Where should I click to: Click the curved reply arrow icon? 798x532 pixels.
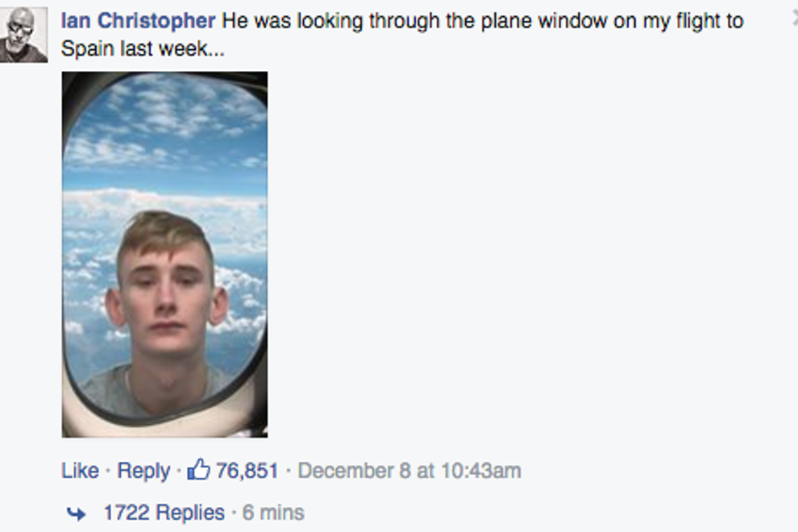tap(76, 513)
